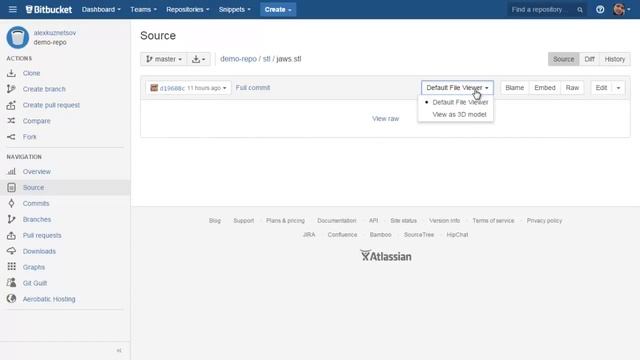Screen dimensions: 640x360
Task: Click the commit author avatar thumbnail
Action: coord(154,88)
